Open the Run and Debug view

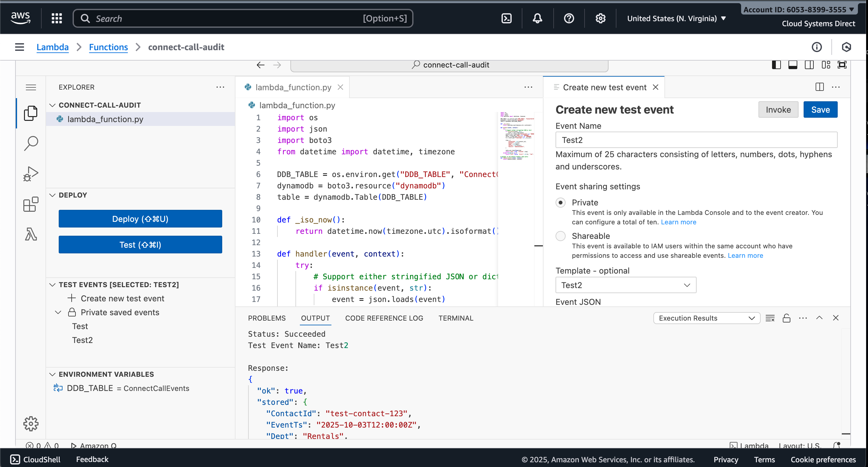pos(31,174)
